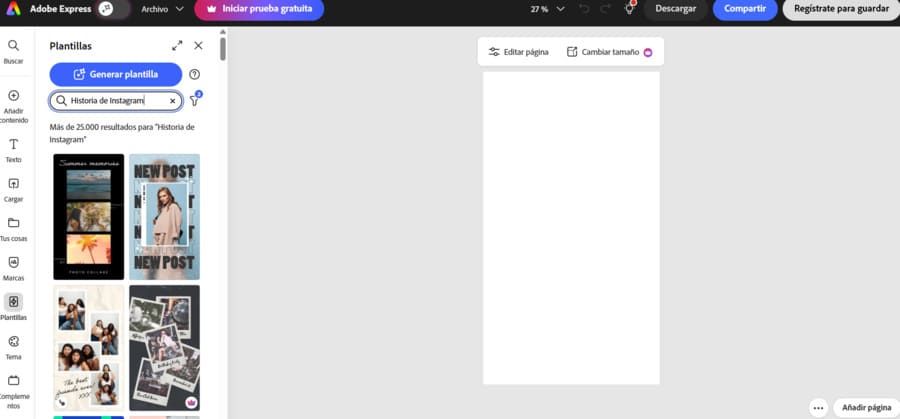Open the Complementos panel
Screen dimensions: 900x419
coord(13,392)
